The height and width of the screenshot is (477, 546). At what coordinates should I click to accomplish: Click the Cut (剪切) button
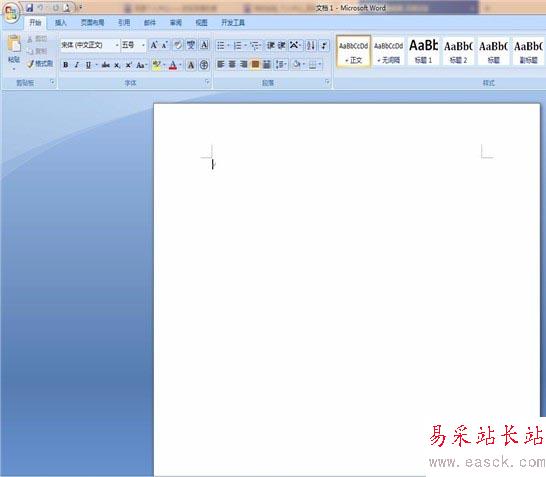tap(38, 39)
